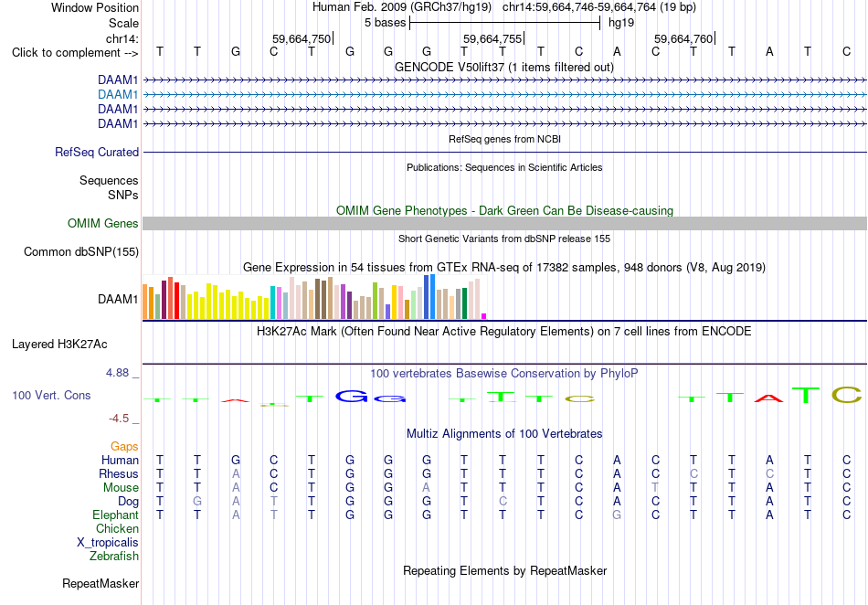Open the OMIM Genes track label
868x605 pixels.
[x=102, y=224]
